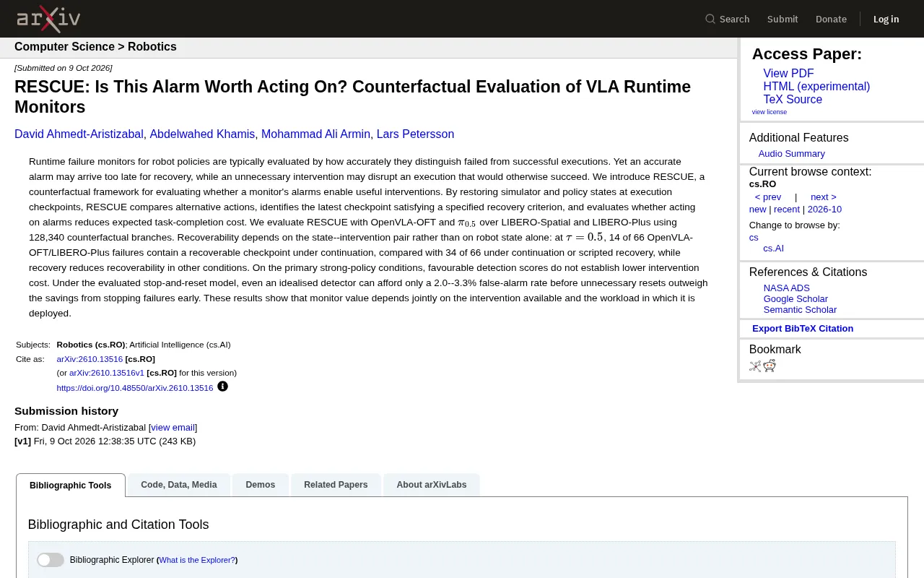Open the About arXivLabs tab
924x578 pixels.
pos(432,485)
